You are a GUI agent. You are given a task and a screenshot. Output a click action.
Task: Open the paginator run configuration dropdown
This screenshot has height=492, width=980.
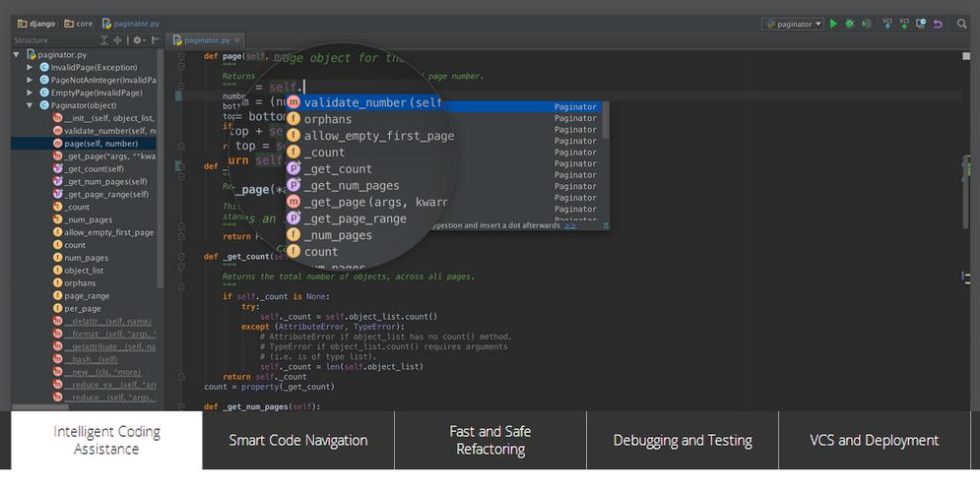pyautogui.click(x=793, y=24)
